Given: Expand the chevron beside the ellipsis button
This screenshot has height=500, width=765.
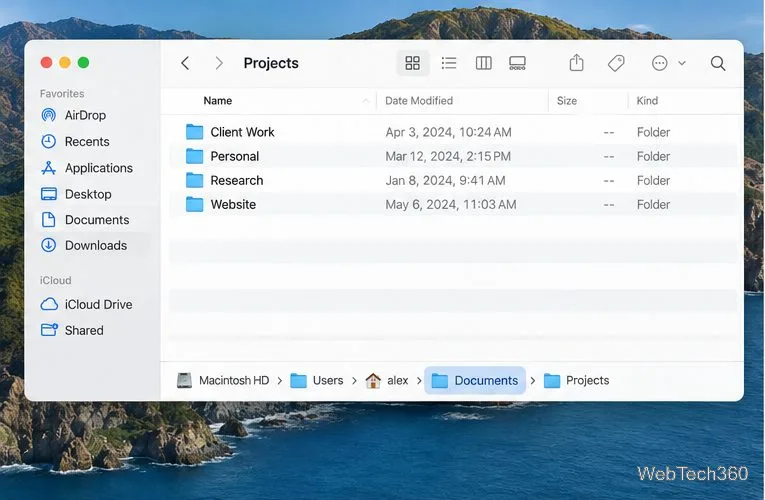Looking at the screenshot, I should tap(682, 63).
